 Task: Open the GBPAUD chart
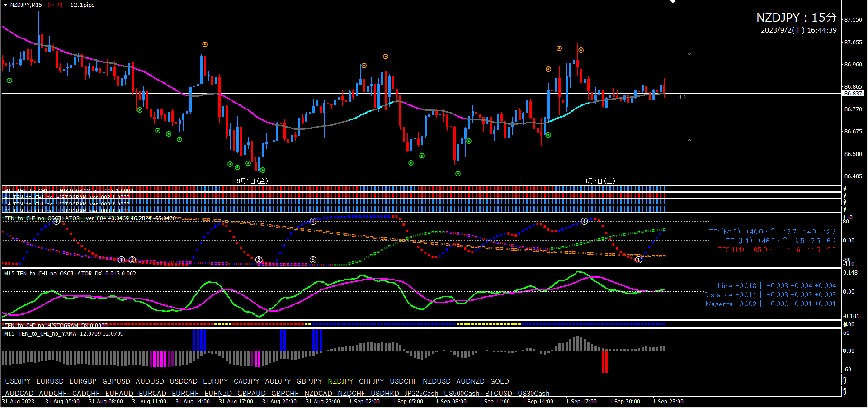point(251,394)
